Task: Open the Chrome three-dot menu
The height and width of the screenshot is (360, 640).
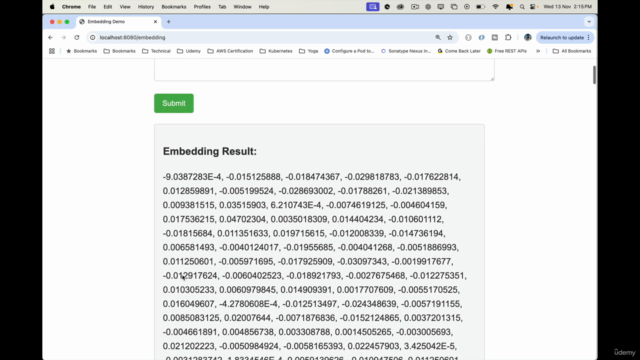Action: 589,38
